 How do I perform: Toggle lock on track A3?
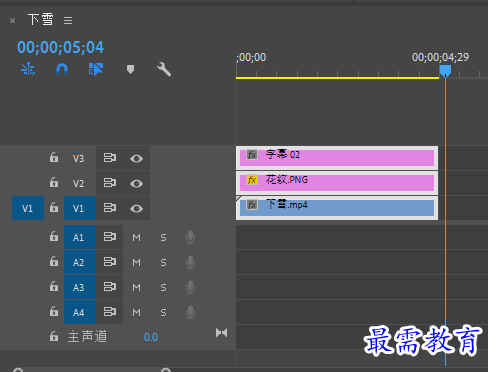point(54,287)
